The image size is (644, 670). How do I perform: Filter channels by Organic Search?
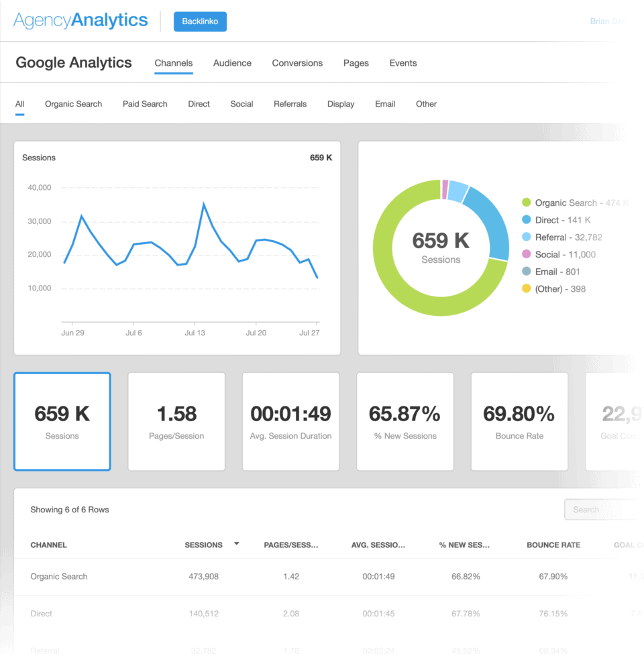coord(72,104)
